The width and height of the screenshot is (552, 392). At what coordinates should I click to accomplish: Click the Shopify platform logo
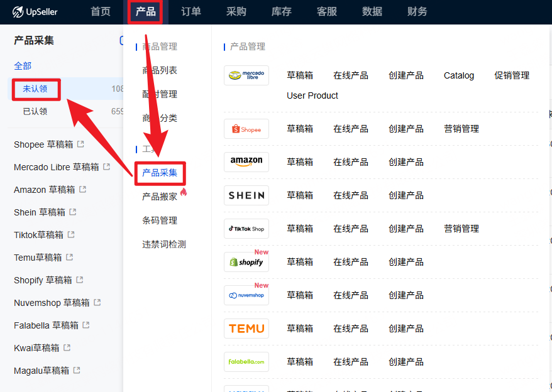click(246, 262)
